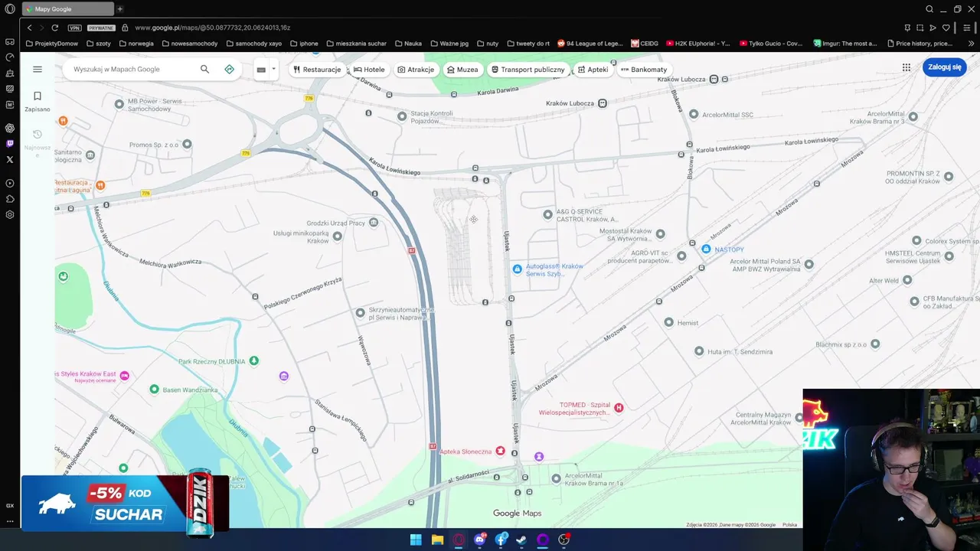Open the Price history bookmark
The image size is (980, 551).
tap(920, 44)
